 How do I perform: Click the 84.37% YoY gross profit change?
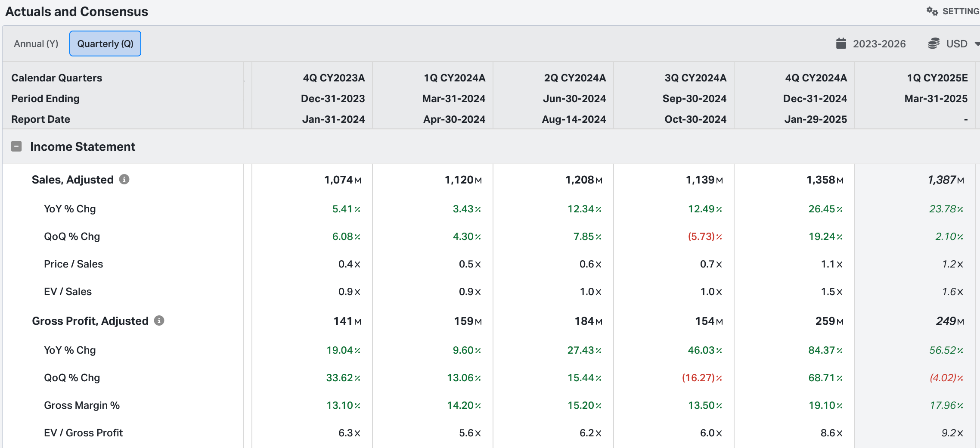[825, 350]
